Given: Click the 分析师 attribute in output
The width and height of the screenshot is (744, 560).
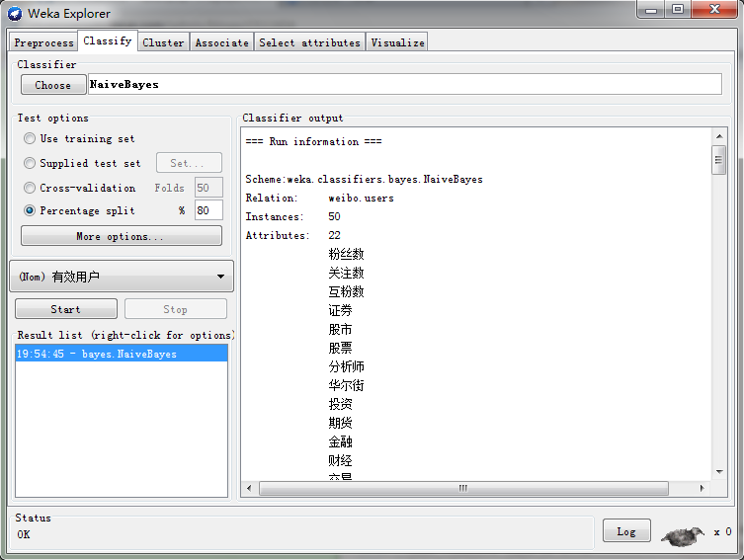Looking at the screenshot, I should (x=347, y=366).
